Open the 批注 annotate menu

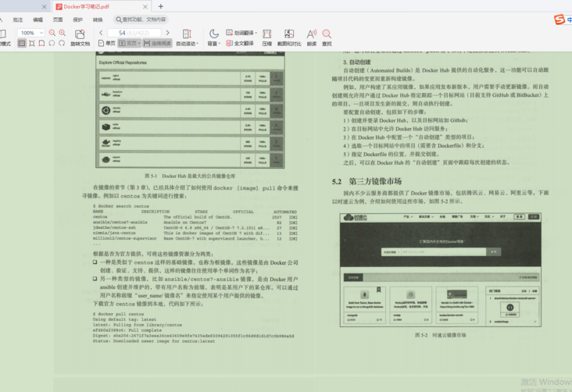(x=18, y=20)
